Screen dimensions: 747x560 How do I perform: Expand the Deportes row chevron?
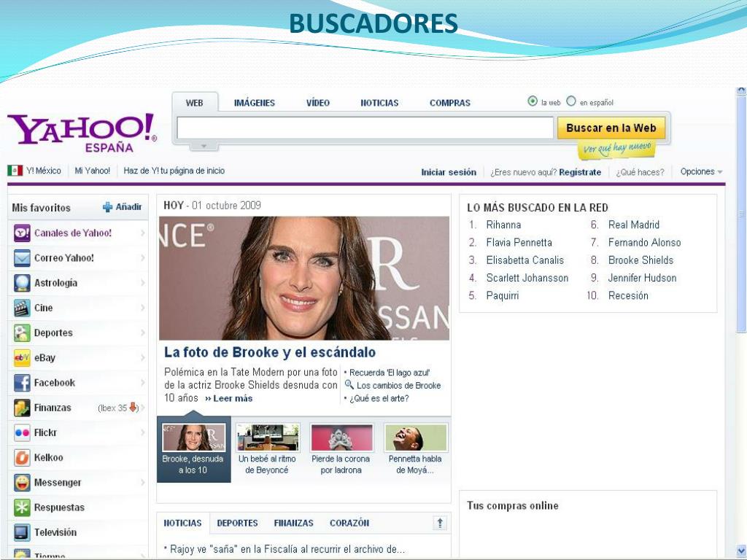(x=142, y=332)
